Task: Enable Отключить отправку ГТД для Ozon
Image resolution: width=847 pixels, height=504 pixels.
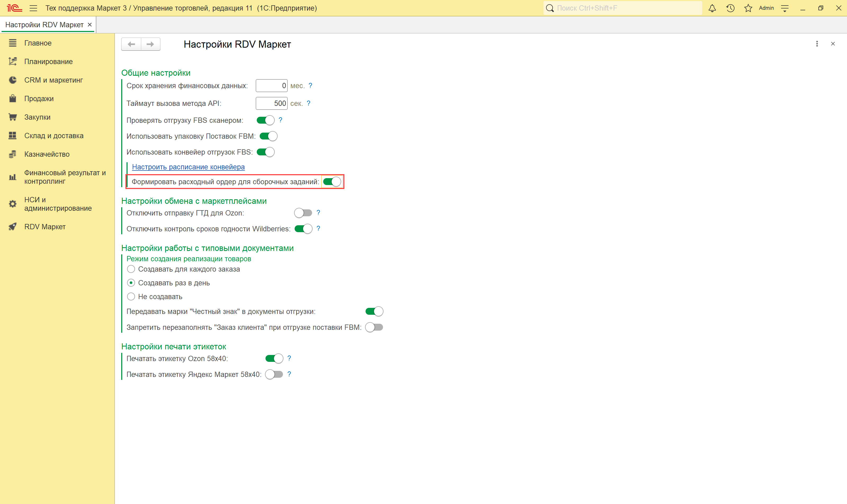Action: 303,213
